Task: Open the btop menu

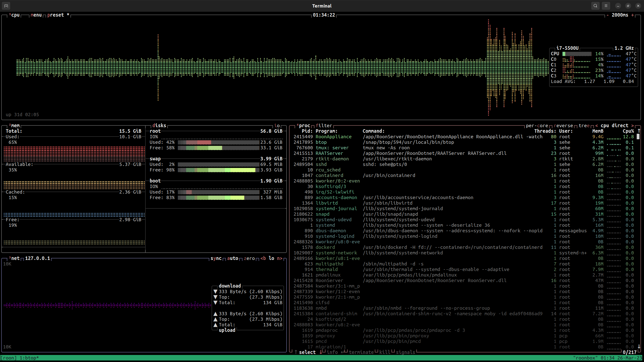Action: click(36, 15)
